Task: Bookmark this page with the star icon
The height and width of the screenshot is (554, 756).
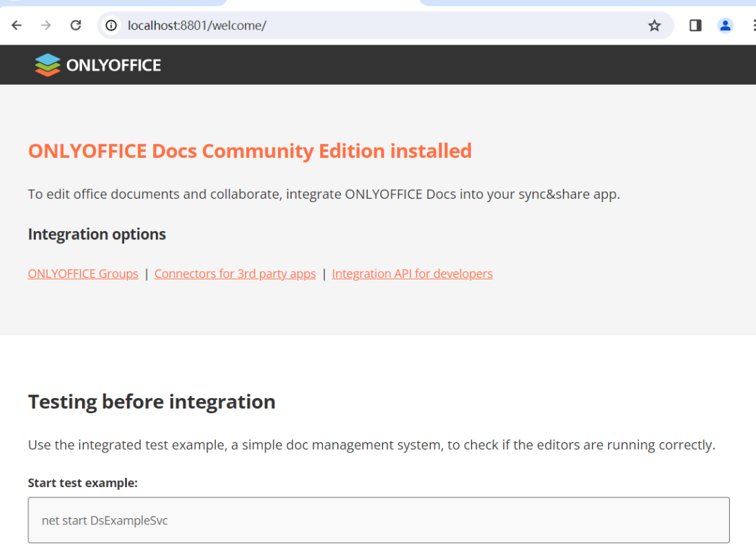Action: (654, 26)
